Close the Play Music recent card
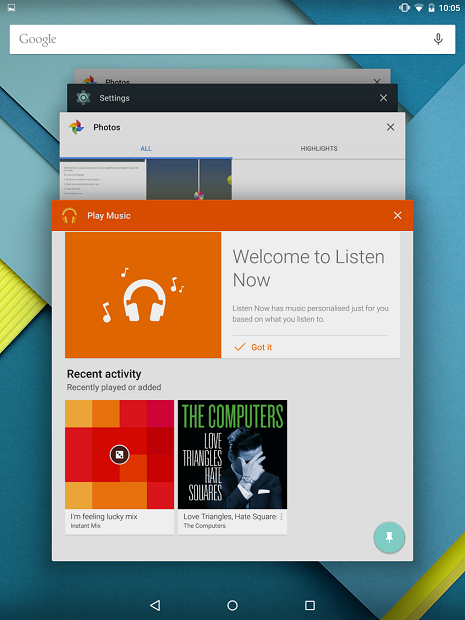Screen dimensions: 465x620 tap(398, 215)
